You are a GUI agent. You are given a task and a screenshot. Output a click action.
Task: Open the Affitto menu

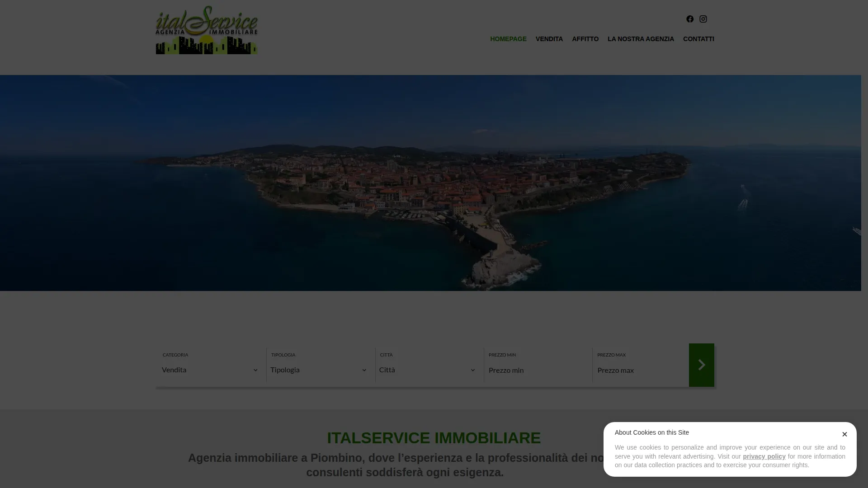(x=585, y=39)
